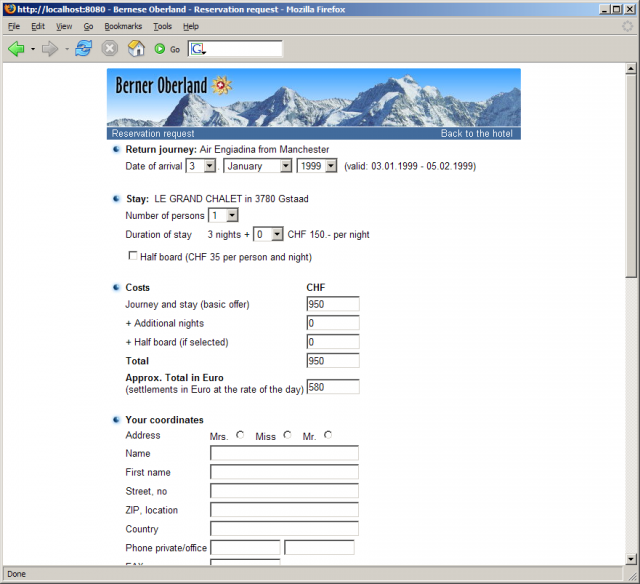The width and height of the screenshot is (640, 584).
Task: Click the ZIP, location input field
Action: pos(284,510)
